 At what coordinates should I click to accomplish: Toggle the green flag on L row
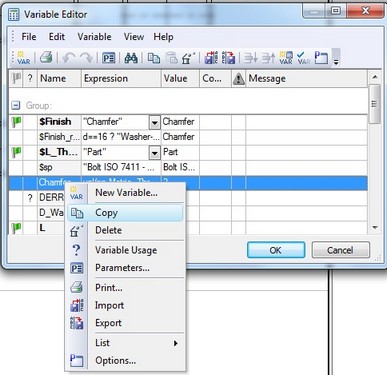coord(16,228)
